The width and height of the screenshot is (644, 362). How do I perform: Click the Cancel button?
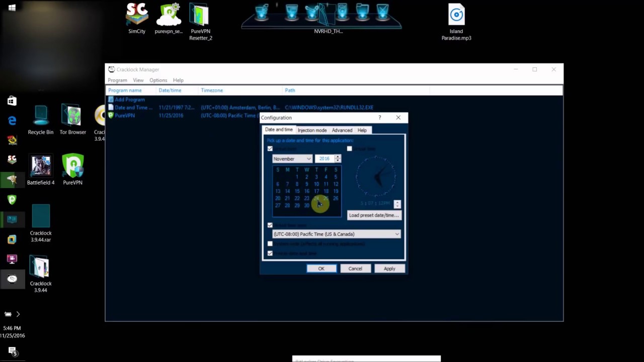[355, 268]
